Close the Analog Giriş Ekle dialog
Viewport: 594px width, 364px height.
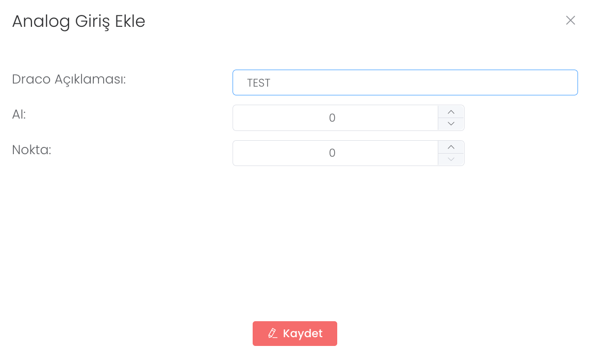[x=570, y=20]
